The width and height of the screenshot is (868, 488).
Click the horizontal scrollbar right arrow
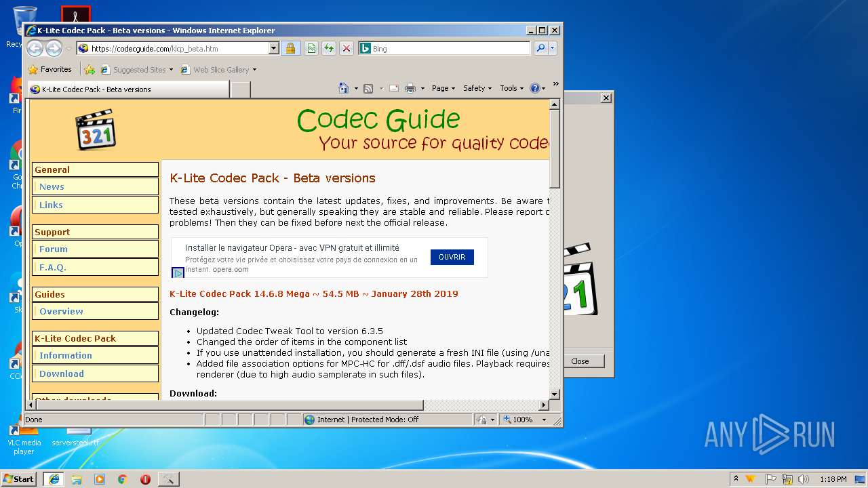click(544, 405)
